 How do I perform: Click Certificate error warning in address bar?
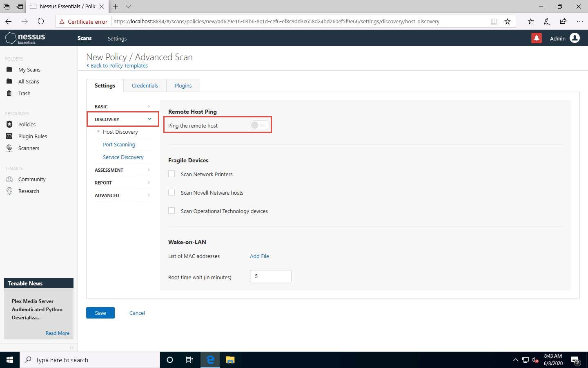83,21
